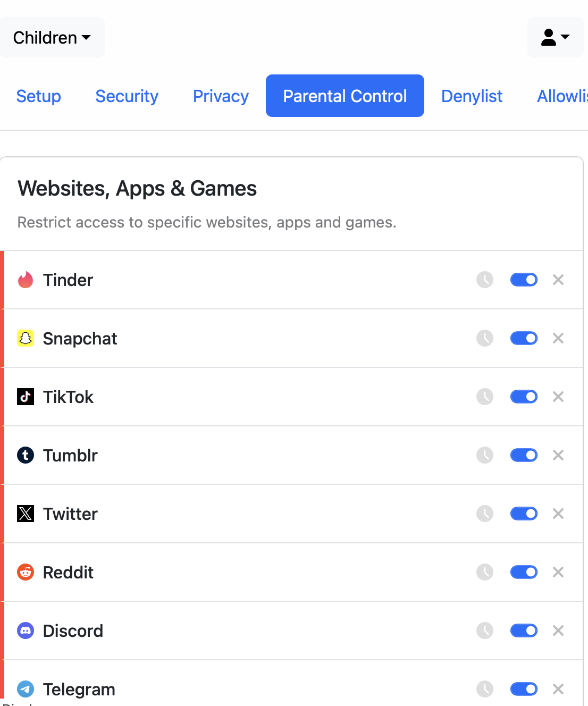
Task: Click the clock icon beside TikTok
Action: coord(484,397)
